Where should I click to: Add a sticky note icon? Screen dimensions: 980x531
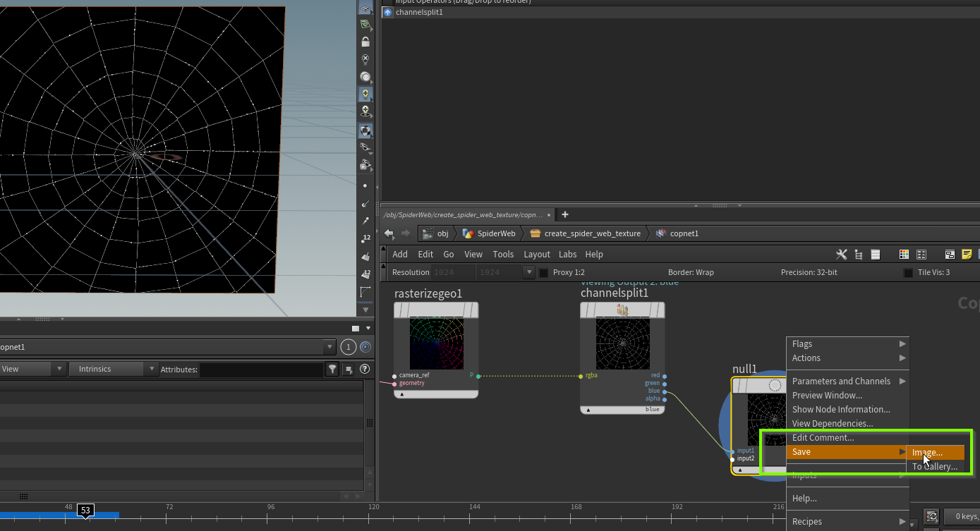coord(967,255)
